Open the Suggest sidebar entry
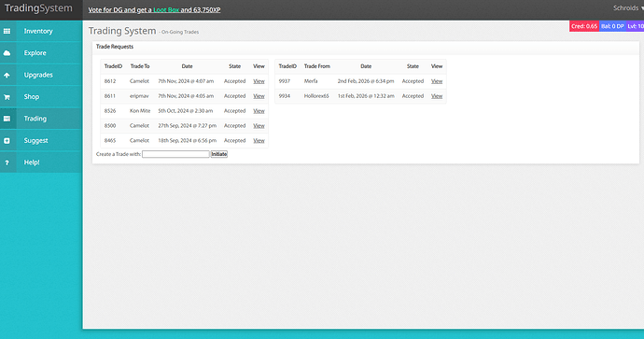This screenshot has width=644, height=339. click(41, 140)
